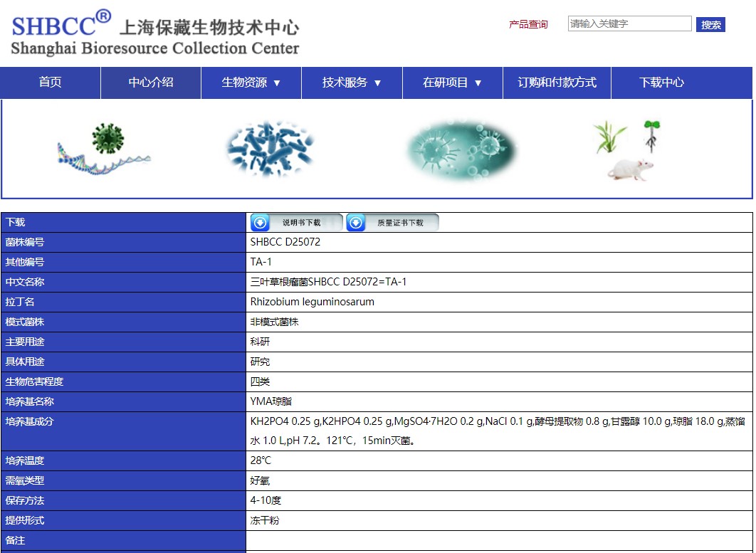The image size is (756, 553).
Task: Click the 搜索 search button
Action: [x=710, y=25]
